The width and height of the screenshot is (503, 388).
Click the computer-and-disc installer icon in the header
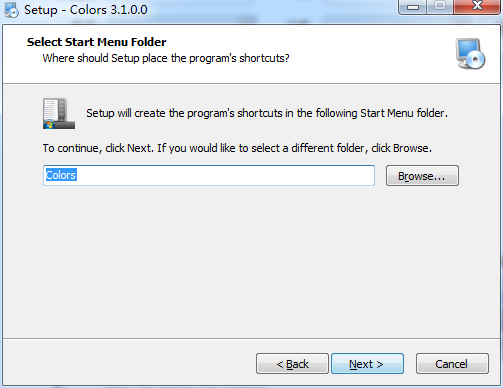471,54
